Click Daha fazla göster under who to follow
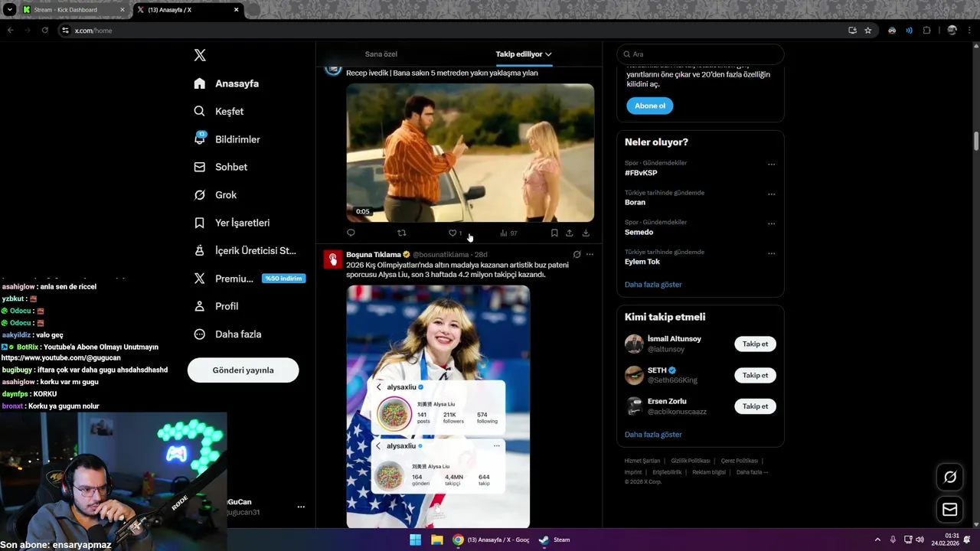 (653, 435)
